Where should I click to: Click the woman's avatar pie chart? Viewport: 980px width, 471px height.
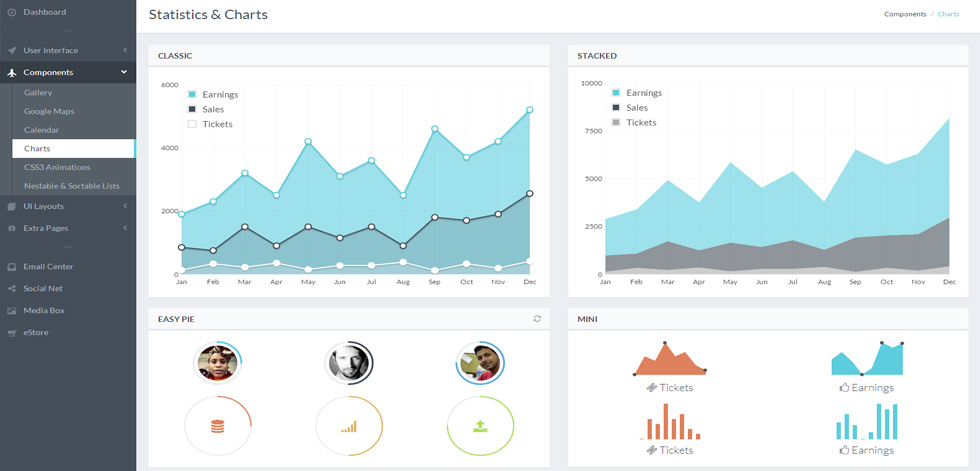(217, 363)
